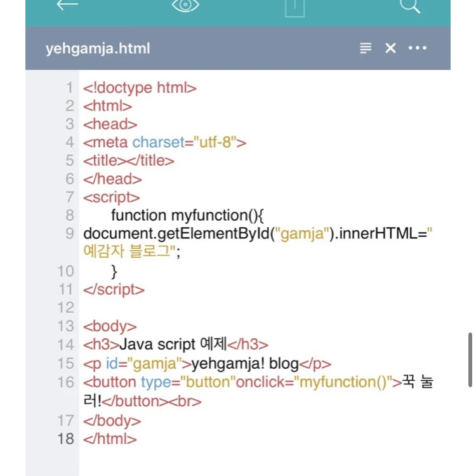Click the vertical scrollbar handle
This screenshot has height=476, width=476.
470,360
